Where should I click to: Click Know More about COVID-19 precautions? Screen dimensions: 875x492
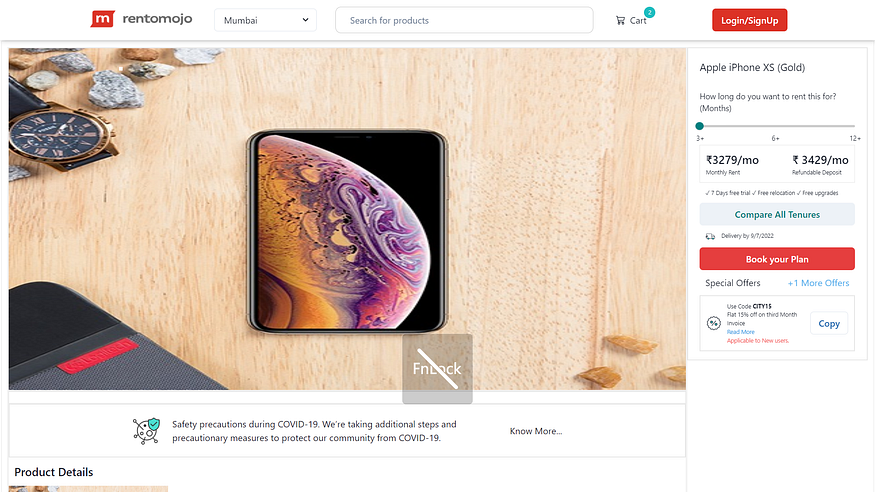pos(536,431)
